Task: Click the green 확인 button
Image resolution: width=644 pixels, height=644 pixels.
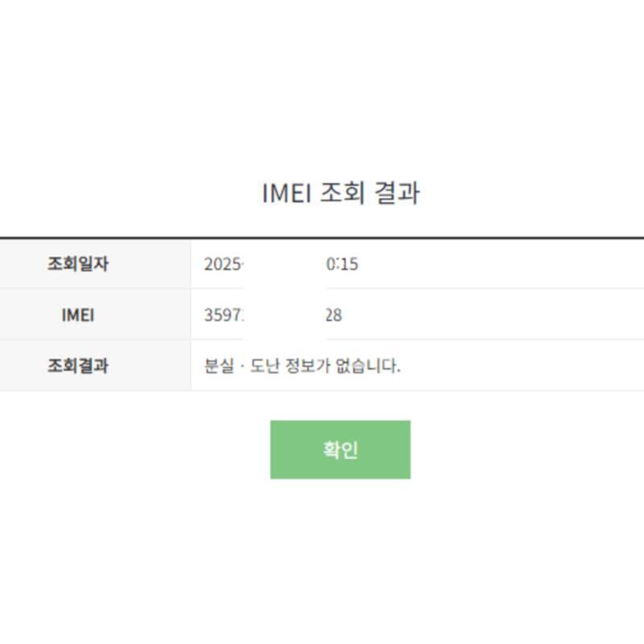Action: click(340, 449)
